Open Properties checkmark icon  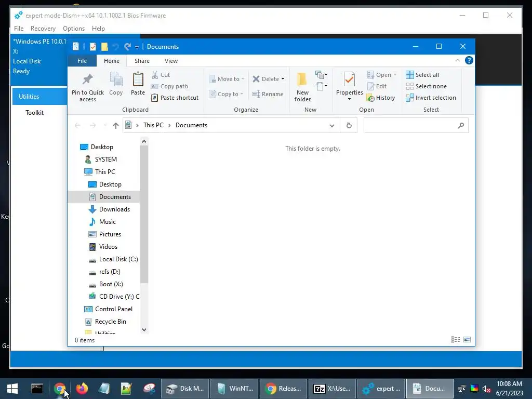click(x=349, y=79)
